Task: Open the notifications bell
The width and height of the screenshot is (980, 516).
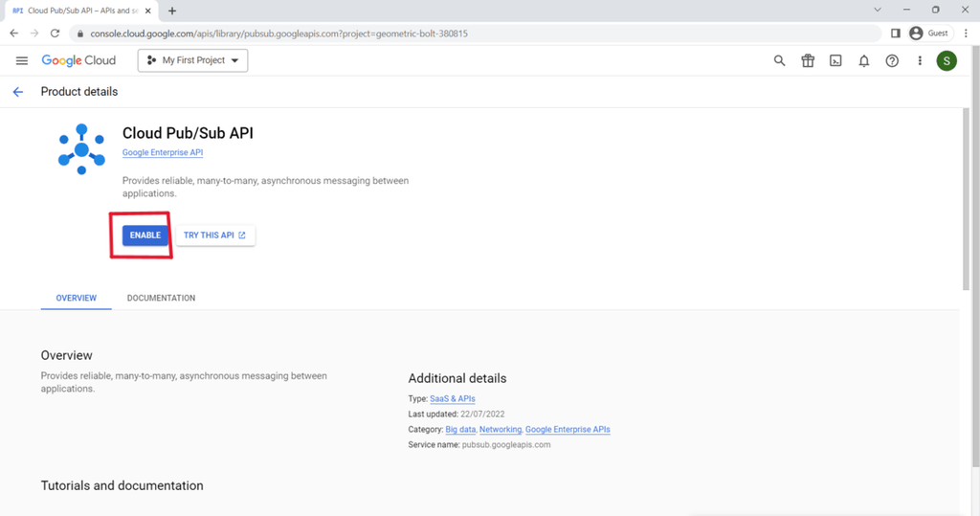Action: point(864,60)
